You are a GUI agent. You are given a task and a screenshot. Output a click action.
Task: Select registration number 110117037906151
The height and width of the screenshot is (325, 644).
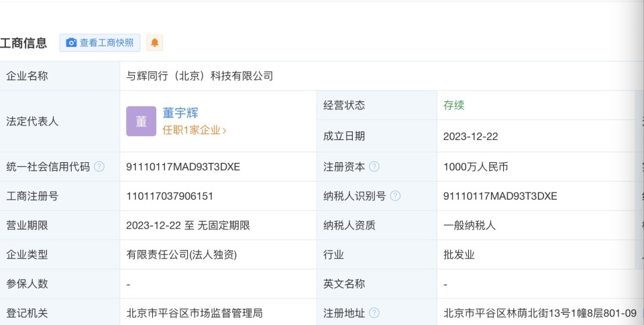click(x=170, y=196)
